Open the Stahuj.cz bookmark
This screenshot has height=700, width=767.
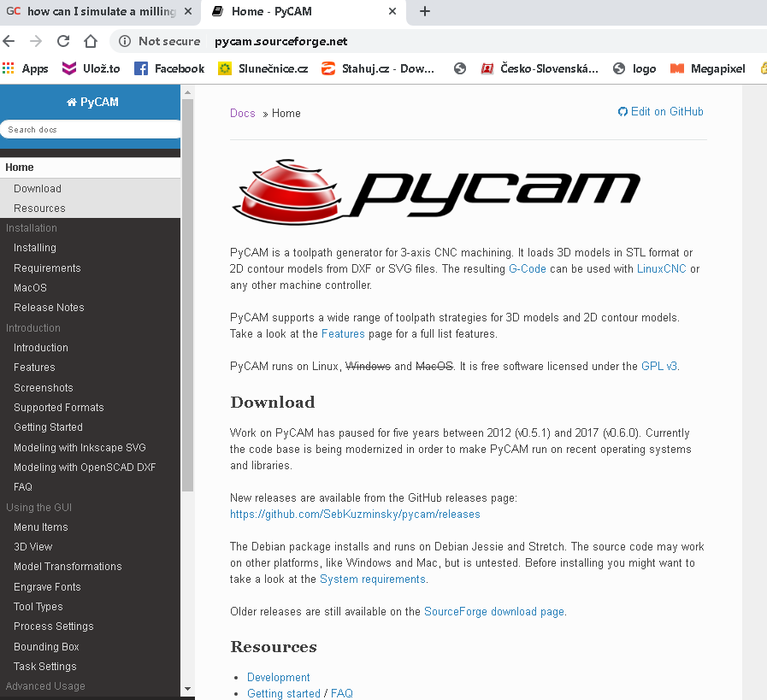pyautogui.click(x=378, y=69)
